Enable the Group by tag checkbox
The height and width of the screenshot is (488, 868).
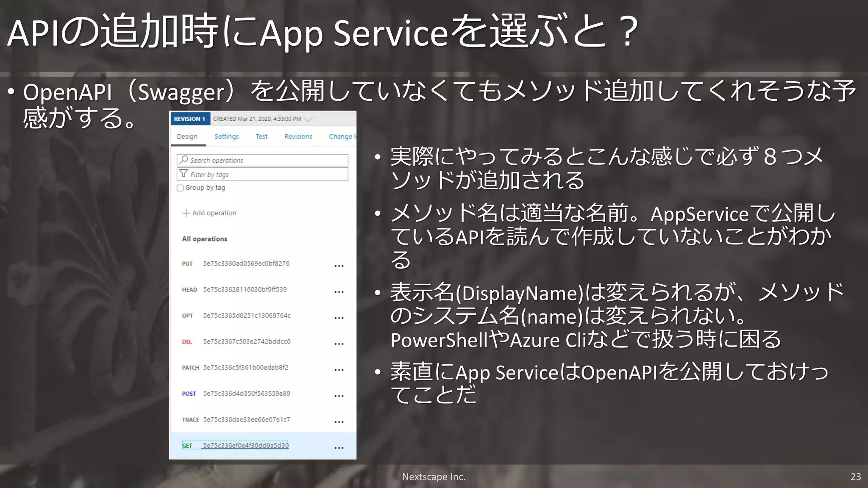[x=180, y=188]
